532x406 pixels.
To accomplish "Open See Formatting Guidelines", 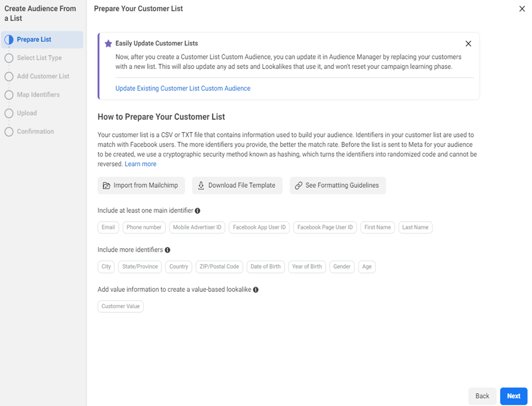I will [x=337, y=185].
